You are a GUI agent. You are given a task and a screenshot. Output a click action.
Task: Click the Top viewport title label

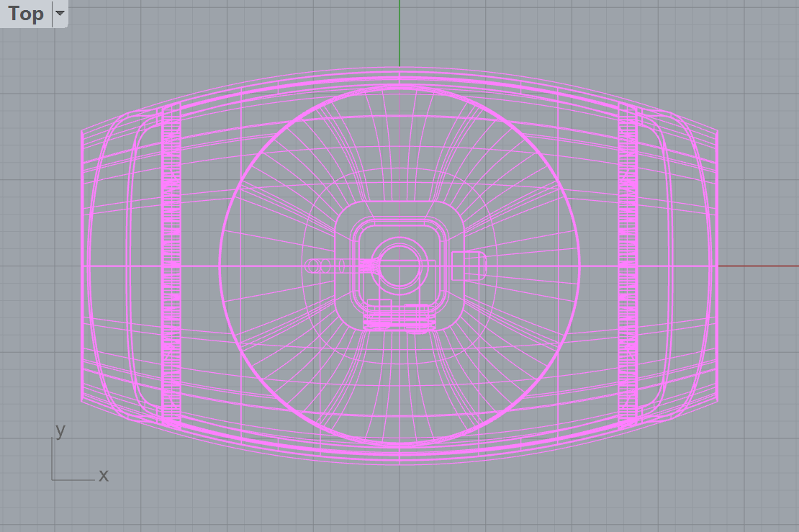(x=26, y=14)
